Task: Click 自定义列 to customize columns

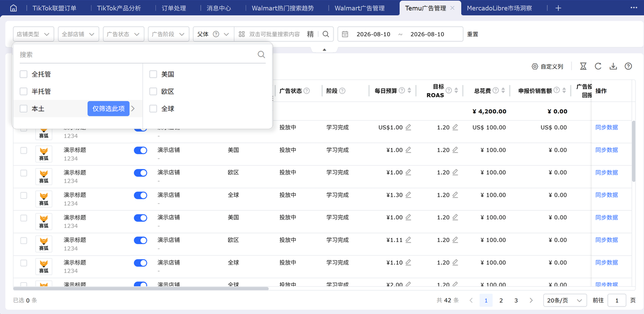Action: coord(552,66)
